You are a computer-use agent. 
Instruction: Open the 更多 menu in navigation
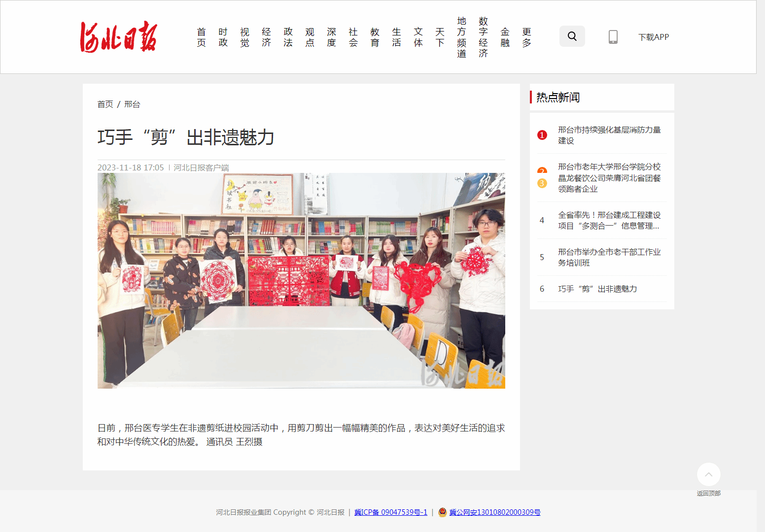click(526, 37)
